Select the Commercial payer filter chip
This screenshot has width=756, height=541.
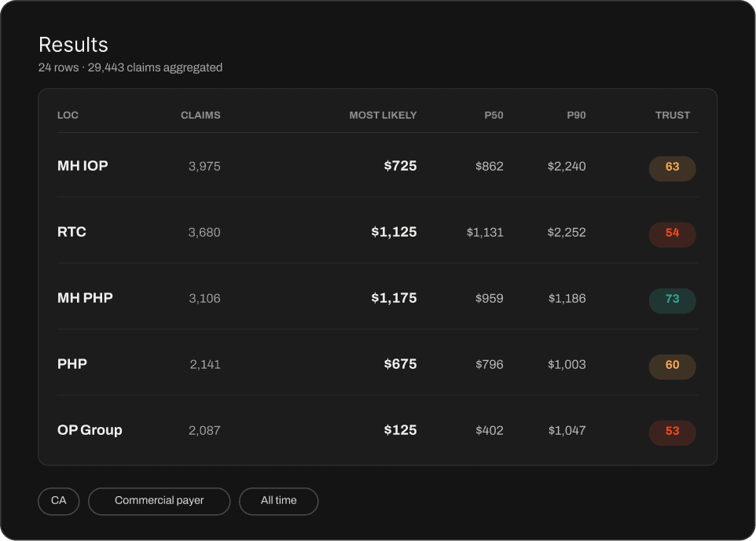tap(159, 501)
